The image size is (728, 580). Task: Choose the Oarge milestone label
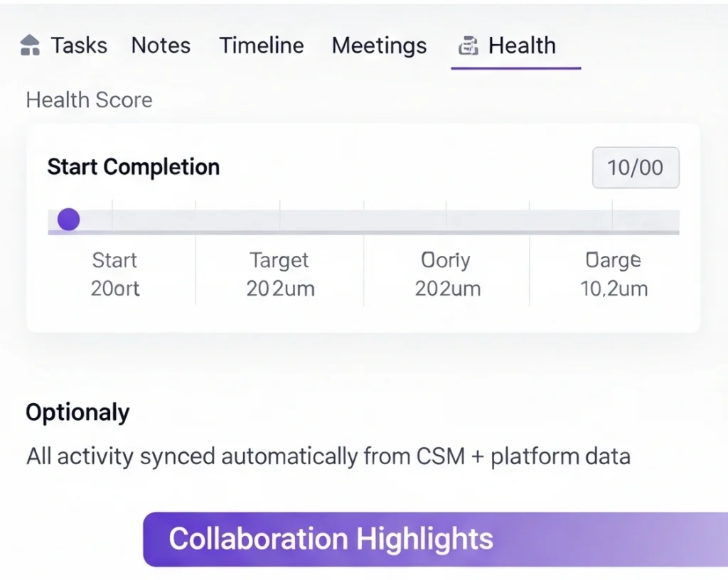613,260
